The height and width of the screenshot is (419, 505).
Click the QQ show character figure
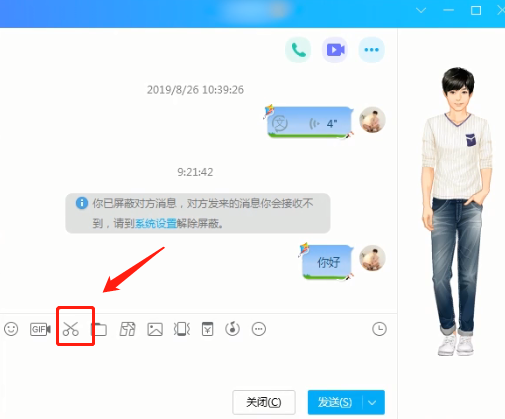coord(457,211)
